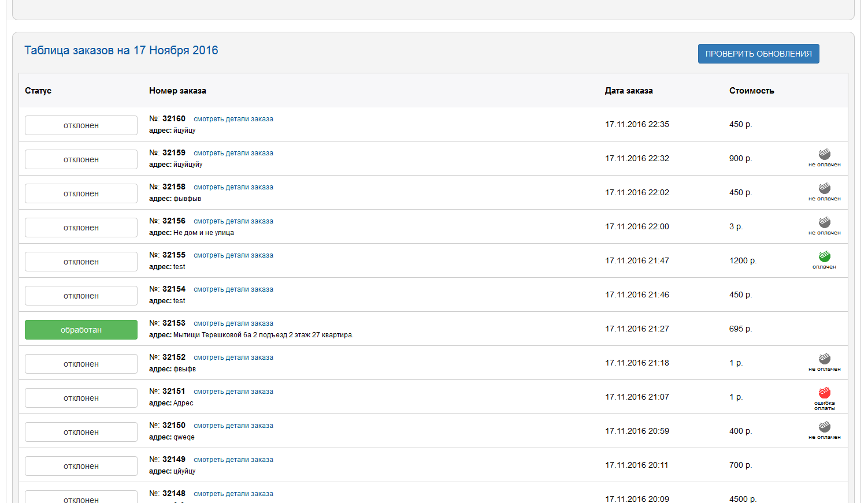
Task: Open order details link for order 32159
Action: coord(233,153)
